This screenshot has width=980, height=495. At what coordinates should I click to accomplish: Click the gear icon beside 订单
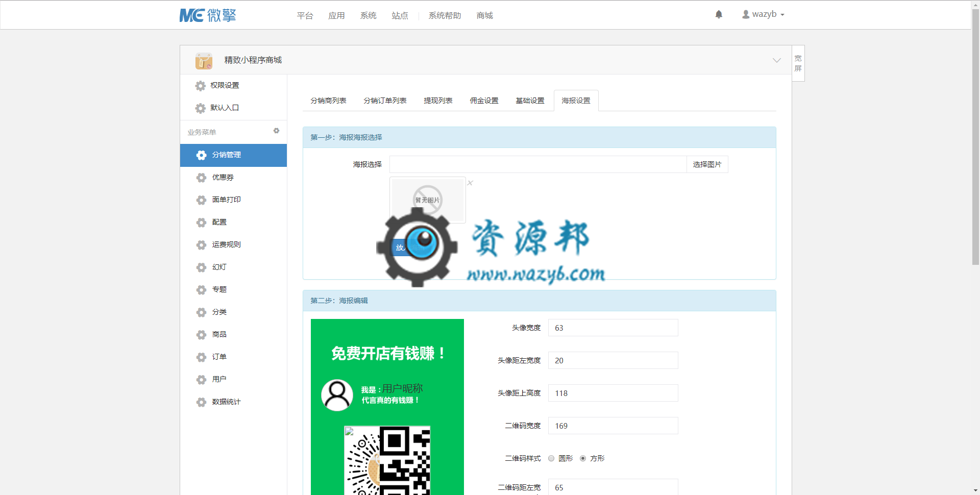[202, 357]
